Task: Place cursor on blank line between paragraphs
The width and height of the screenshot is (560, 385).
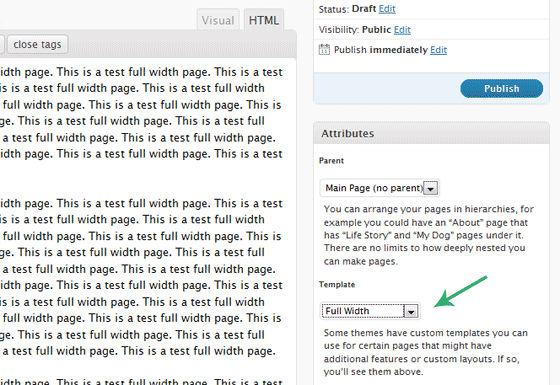Action: coord(141,179)
